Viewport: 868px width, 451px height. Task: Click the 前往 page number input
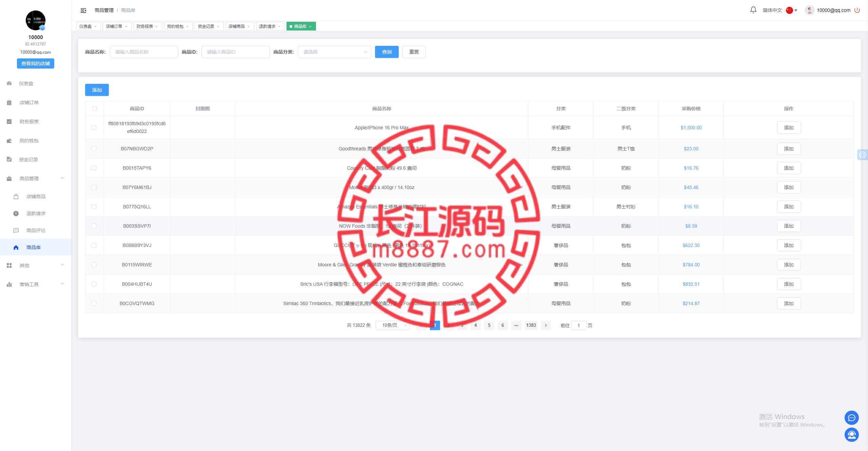pos(579,325)
